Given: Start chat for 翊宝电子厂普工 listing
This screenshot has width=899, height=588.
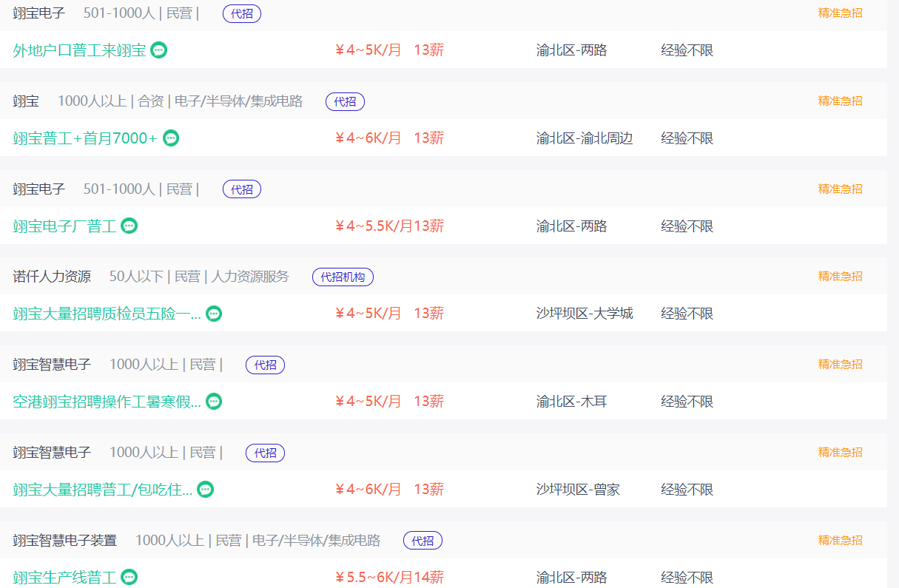Looking at the screenshot, I should (129, 226).
